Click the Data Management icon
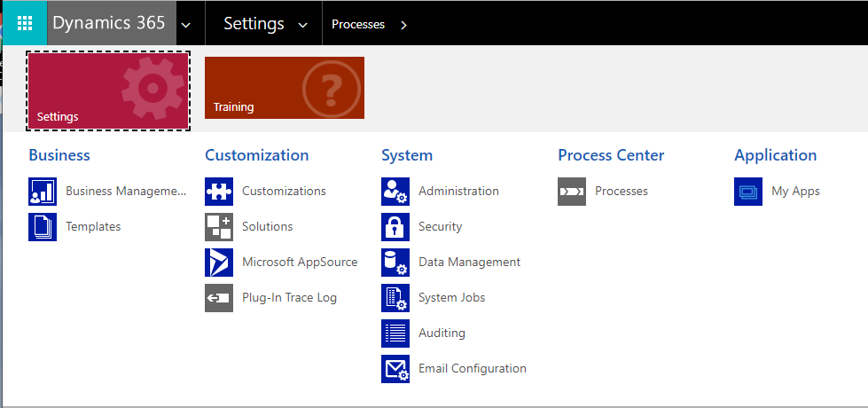The height and width of the screenshot is (408, 868). (395, 263)
